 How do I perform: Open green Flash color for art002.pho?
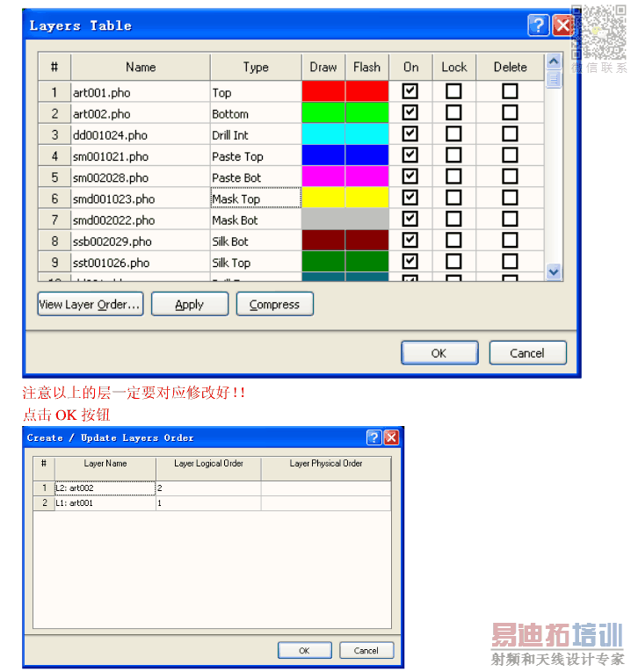click(x=367, y=112)
